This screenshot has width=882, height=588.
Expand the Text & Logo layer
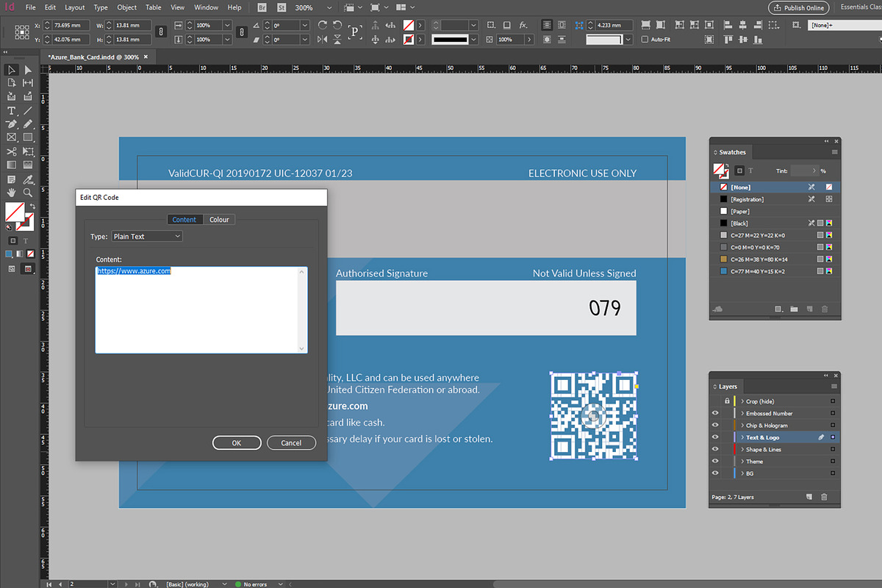(742, 437)
